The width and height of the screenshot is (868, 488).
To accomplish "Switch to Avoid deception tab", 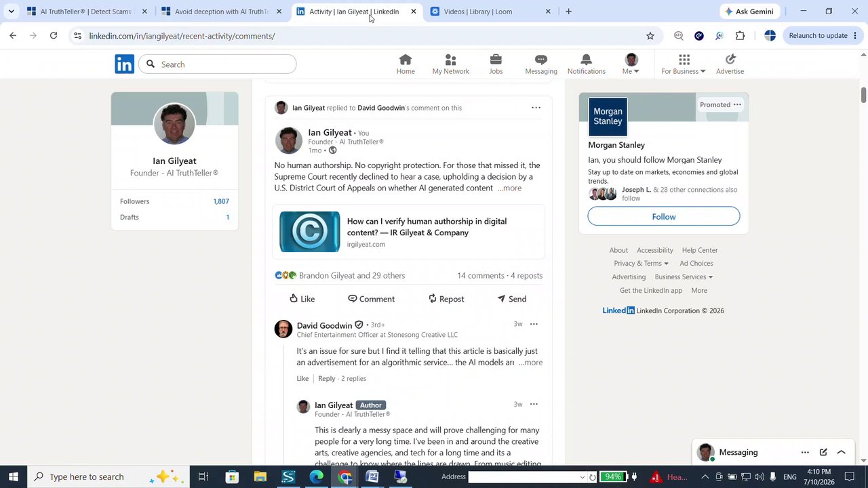I will 222,12.
